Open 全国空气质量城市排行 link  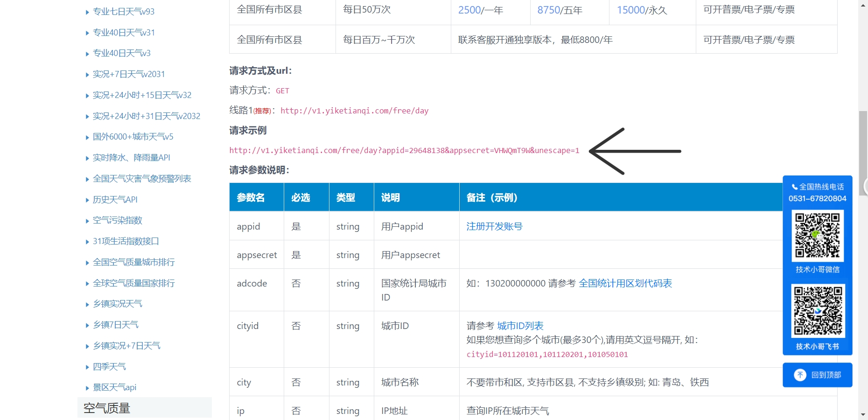click(x=134, y=262)
